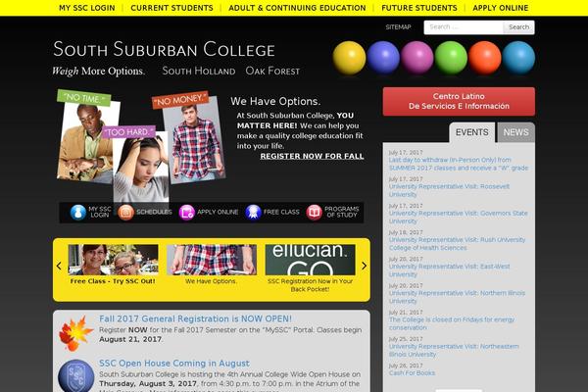Image resolution: width=588 pixels, height=392 pixels.
Task: Click the pink ball icon
Action: 417,58
